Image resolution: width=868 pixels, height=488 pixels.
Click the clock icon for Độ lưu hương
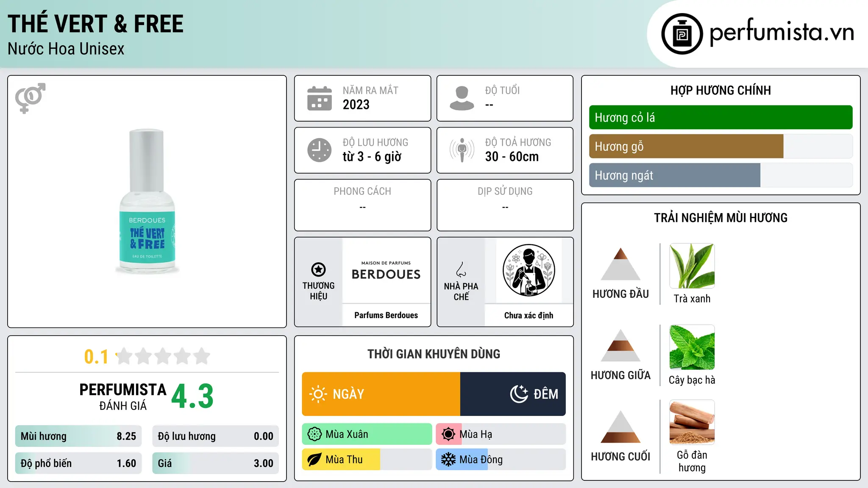click(x=320, y=150)
